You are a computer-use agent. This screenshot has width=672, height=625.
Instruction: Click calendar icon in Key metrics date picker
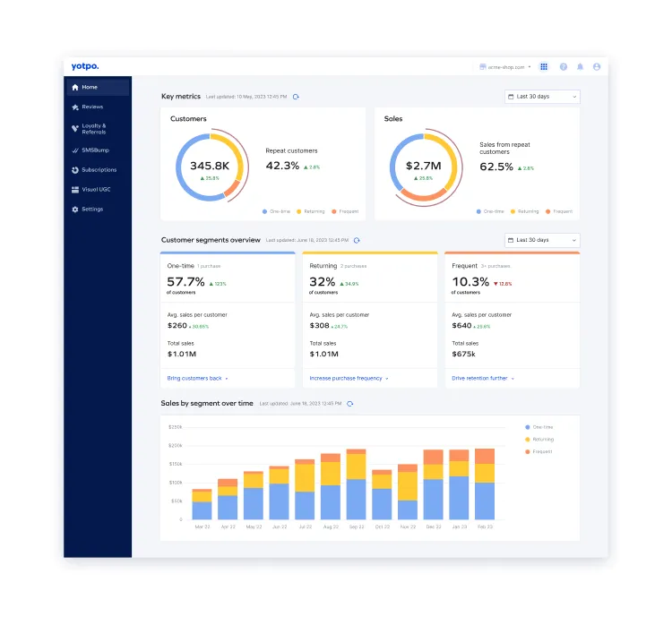pyautogui.click(x=511, y=97)
